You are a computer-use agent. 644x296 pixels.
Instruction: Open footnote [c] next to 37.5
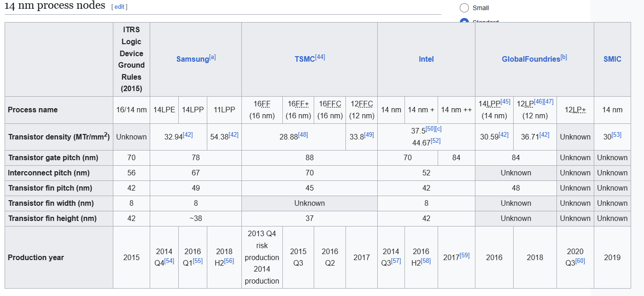pyautogui.click(x=439, y=128)
